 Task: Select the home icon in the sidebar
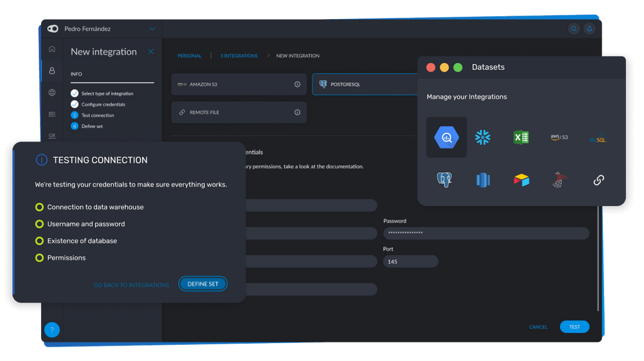point(52,49)
